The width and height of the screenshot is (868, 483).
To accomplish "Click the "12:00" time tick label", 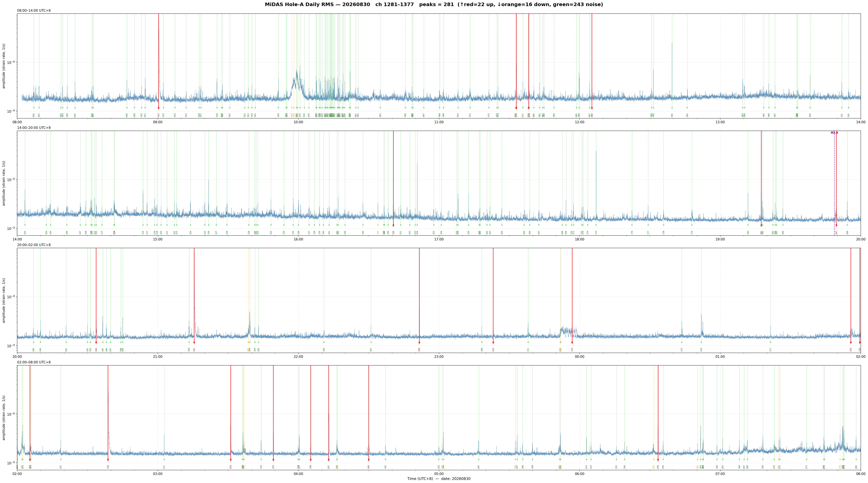I will tap(579, 122).
